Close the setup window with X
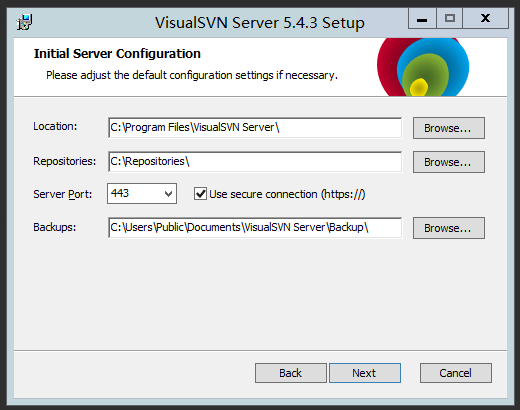The image size is (520, 410). click(x=486, y=18)
